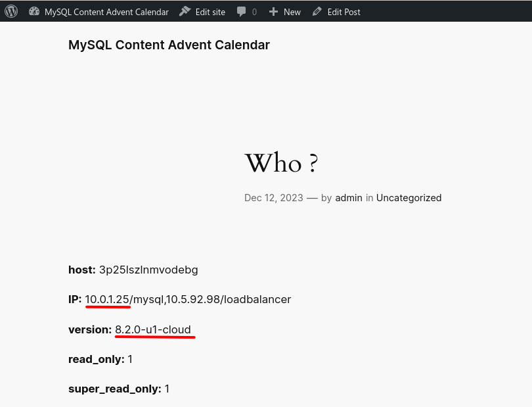Open the MySQL Content Advent Calendar admin bar item

106,12
